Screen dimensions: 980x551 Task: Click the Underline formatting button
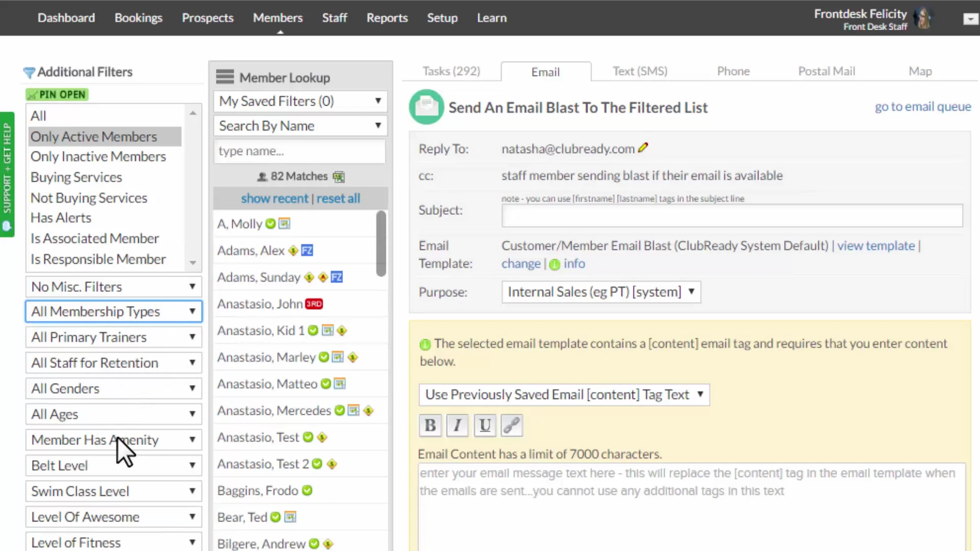(x=484, y=425)
